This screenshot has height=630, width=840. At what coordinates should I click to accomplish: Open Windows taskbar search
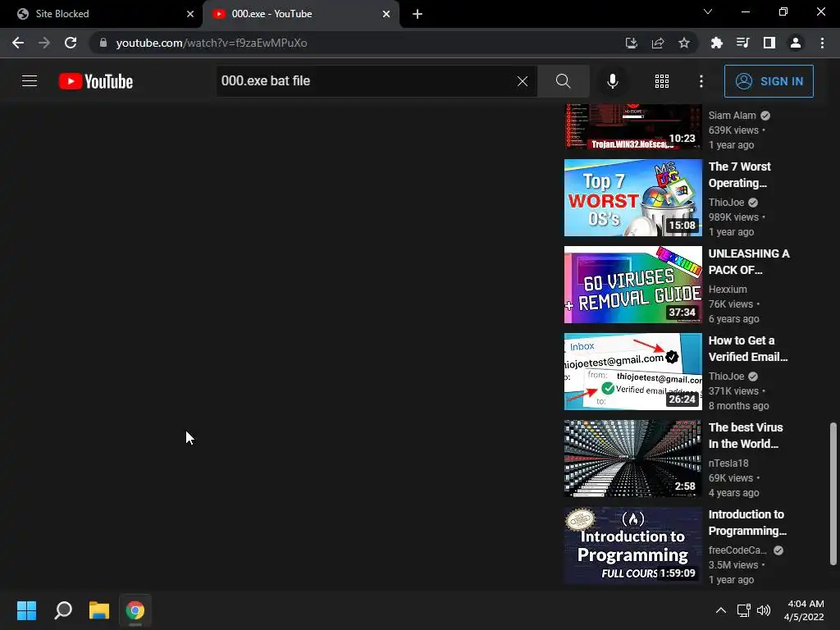[63, 610]
